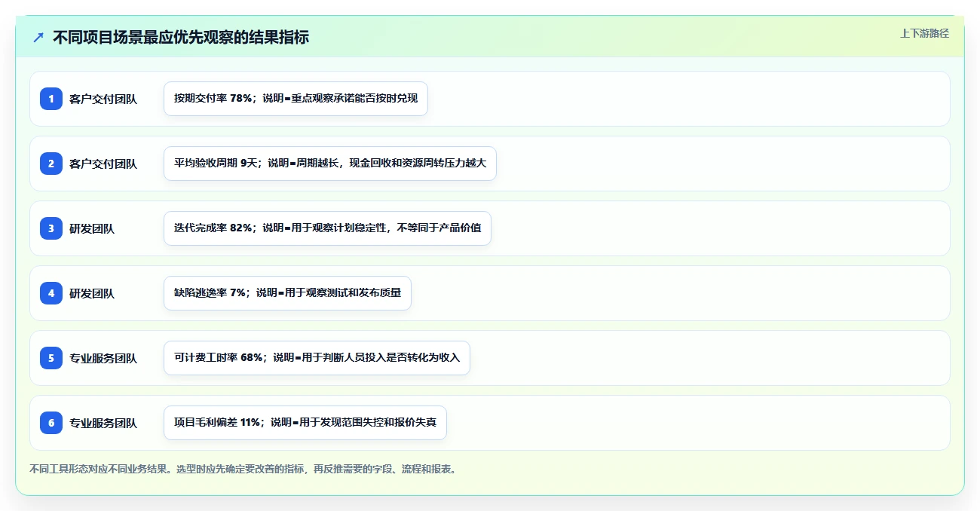The height and width of the screenshot is (511, 980).
Task: Click number badge 1
Action: 51,99
